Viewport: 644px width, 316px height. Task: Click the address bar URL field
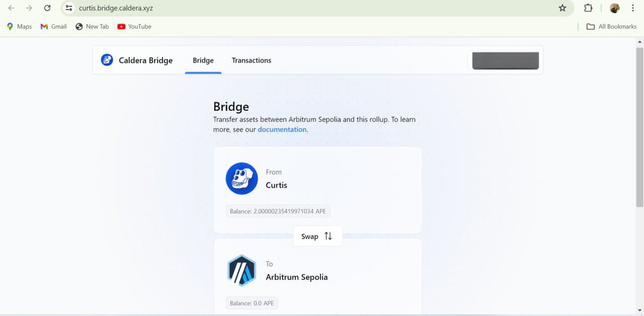coord(317,8)
